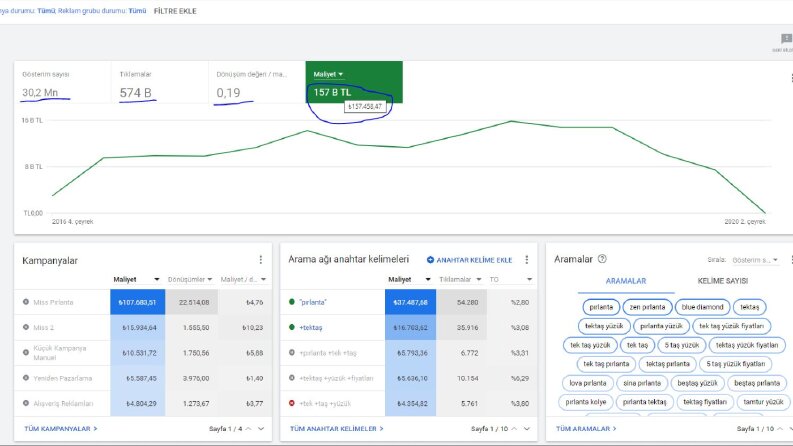The width and height of the screenshot is (793, 446).
Task: Click conversions value 22.514,08 in Kampanyalar
Action: click(194, 302)
